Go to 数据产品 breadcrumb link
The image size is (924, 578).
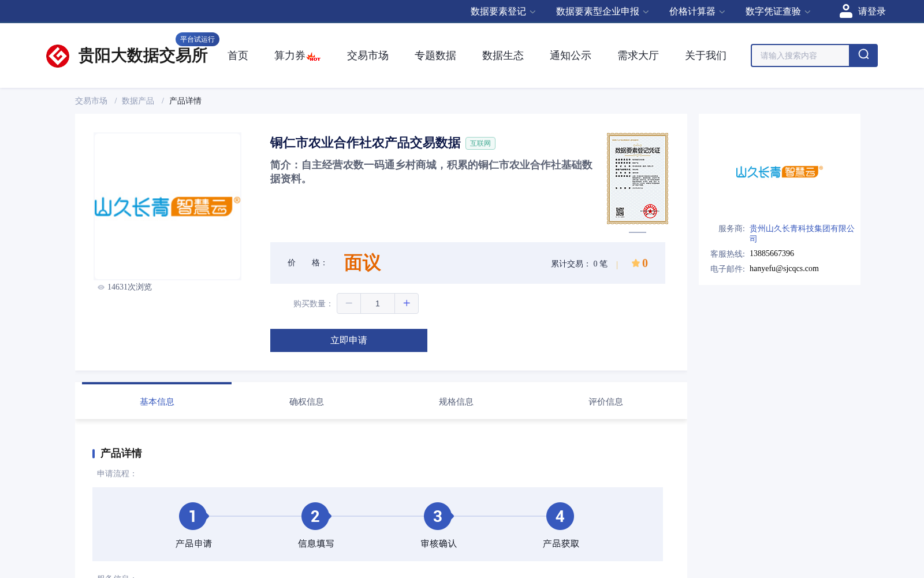(x=138, y=101)
